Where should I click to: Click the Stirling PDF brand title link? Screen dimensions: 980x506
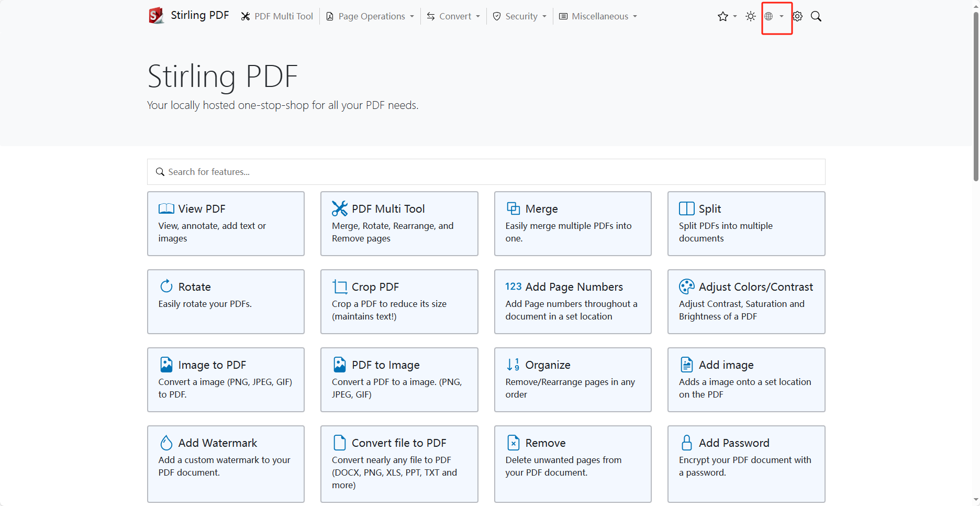point(200,15)
